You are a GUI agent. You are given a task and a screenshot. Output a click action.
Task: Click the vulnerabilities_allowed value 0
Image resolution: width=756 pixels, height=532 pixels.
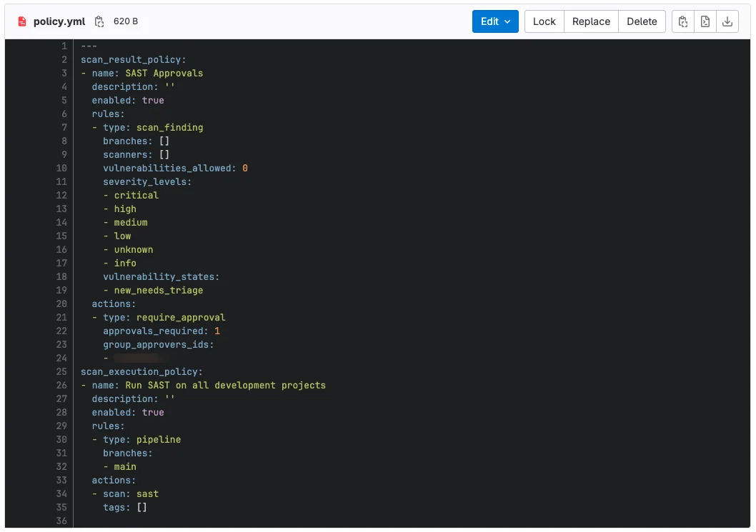(x=245, y=169)
